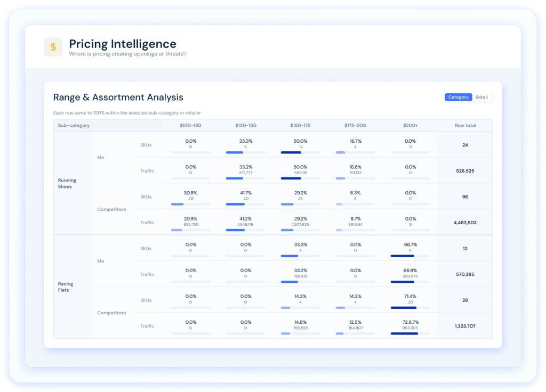Click Competitors traffic value 935,755

click(x=191, y=225)
